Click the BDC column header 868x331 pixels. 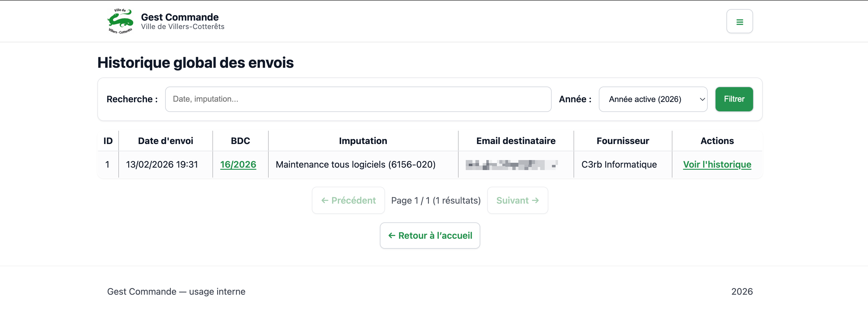(240, 141)
